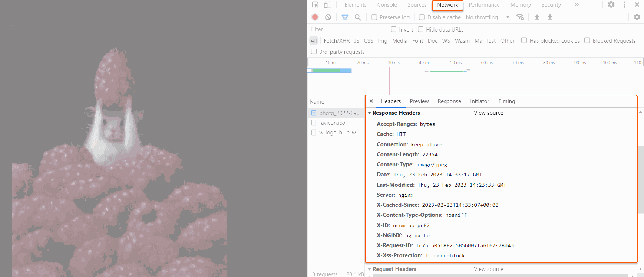The image size is (644, 277).
Task: Enable 3rd-party requests checkbox
Action: pyautogui.click(x=314, y=52)
